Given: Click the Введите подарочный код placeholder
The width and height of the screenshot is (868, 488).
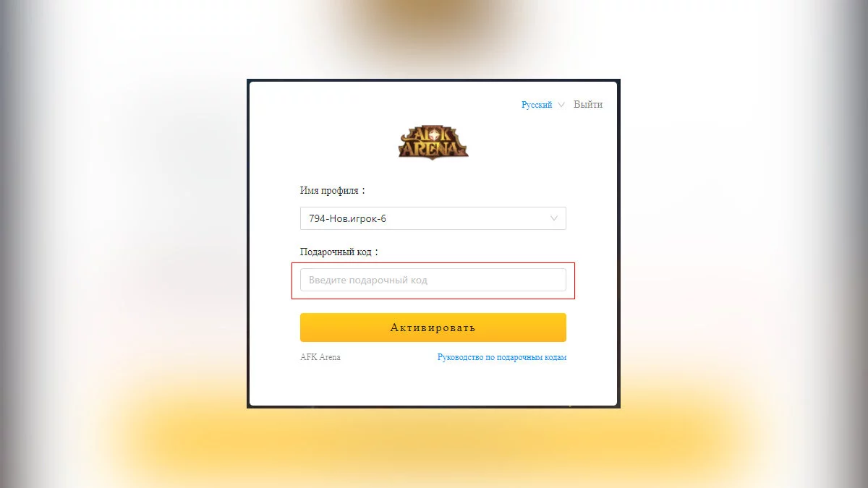Looking at the screenshot, I should (368, 280).
